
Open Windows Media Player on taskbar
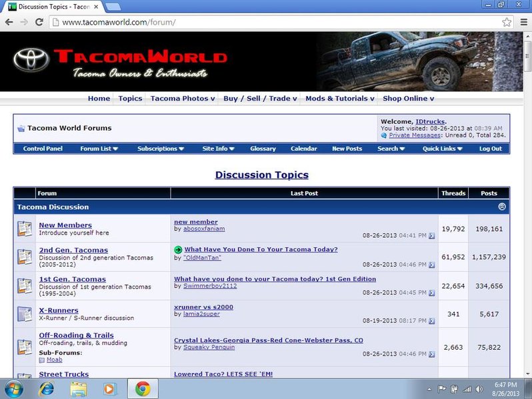coord(109,389)
